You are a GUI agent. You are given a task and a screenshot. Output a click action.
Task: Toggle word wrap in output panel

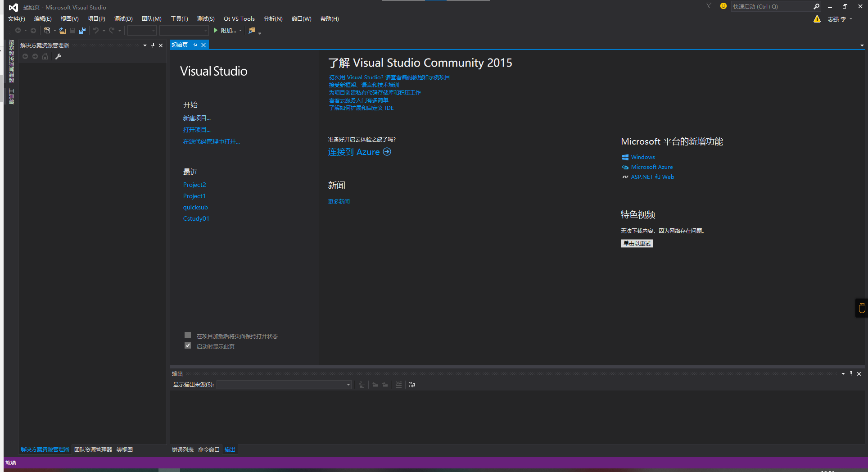click(x=412, y=385)
